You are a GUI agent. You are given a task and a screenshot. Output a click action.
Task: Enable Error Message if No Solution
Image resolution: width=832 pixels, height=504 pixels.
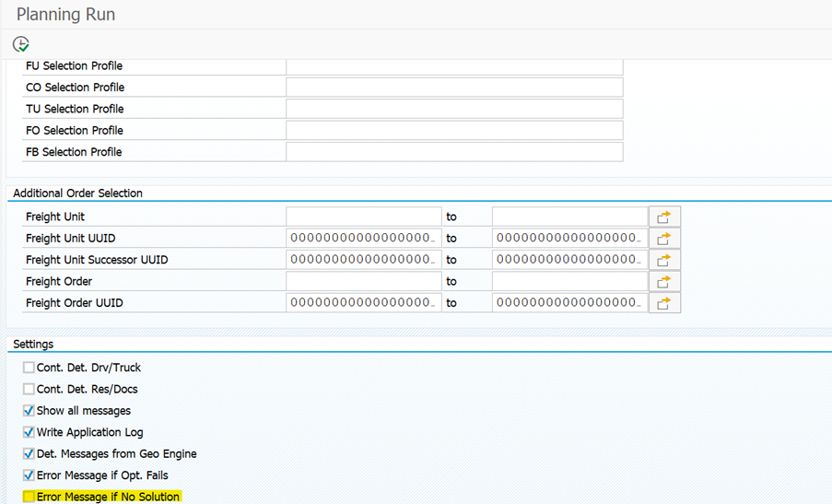29,497
